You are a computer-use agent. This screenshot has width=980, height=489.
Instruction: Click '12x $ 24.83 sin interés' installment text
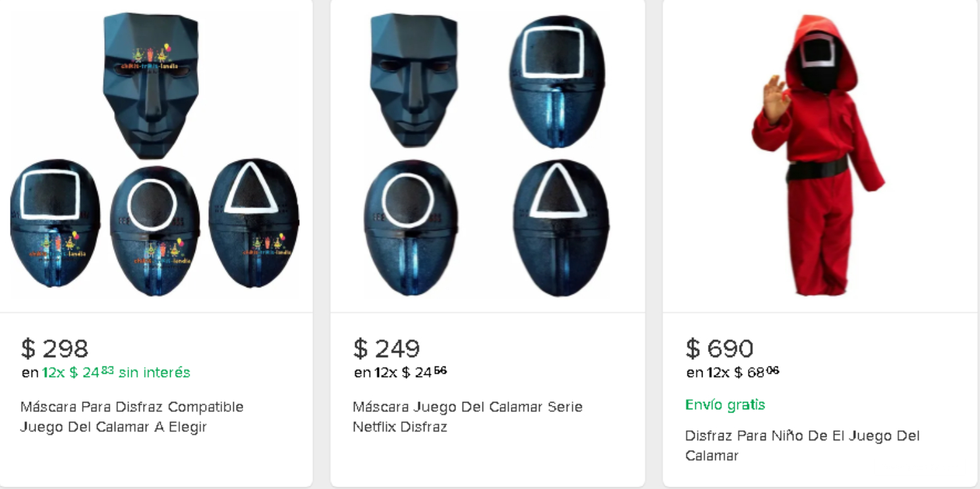tap(116, 372)
